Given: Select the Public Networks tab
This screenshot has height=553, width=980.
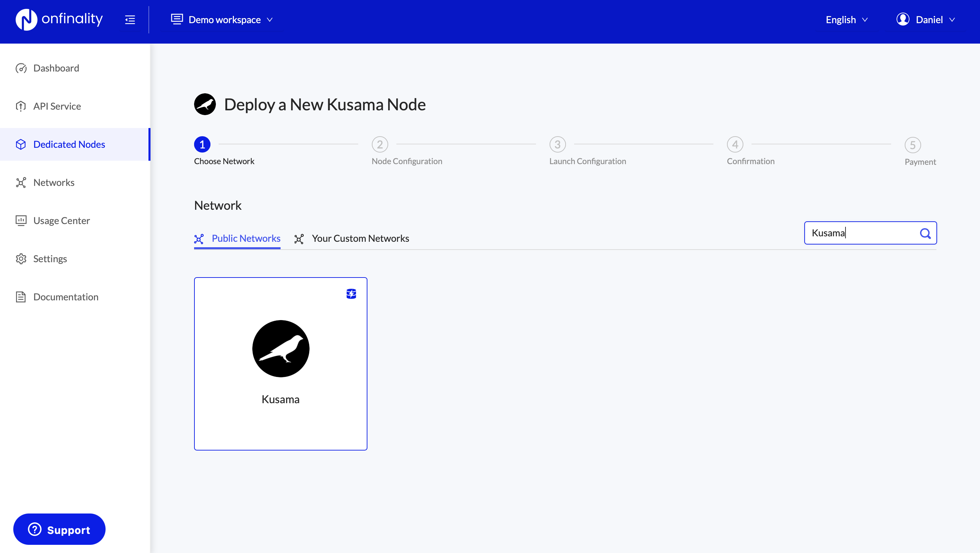Looking at the screenshot, I should [x=246, y=238].
